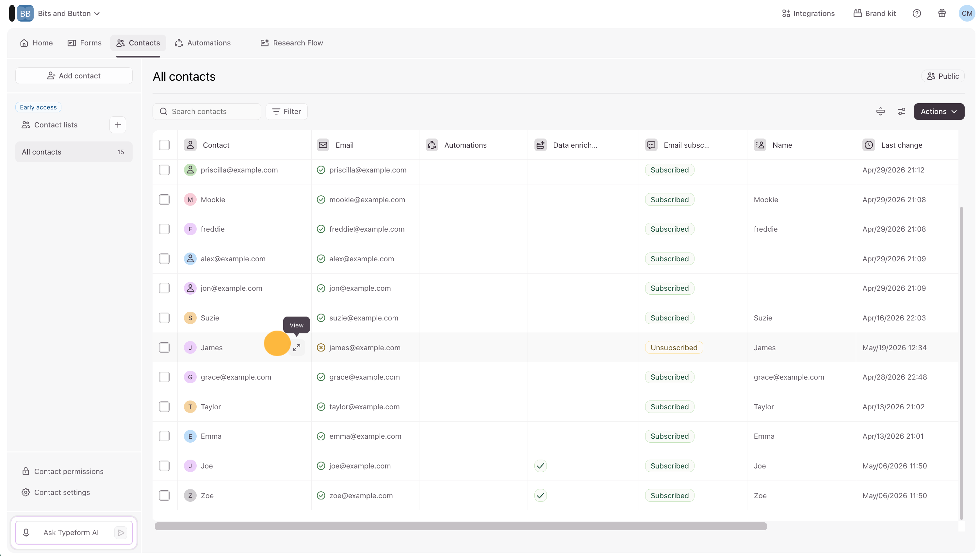Viewport: 980px width, 556px height.
Task: Click the May/19/2026 12:34 last change cell
Action: pos(894,348)
